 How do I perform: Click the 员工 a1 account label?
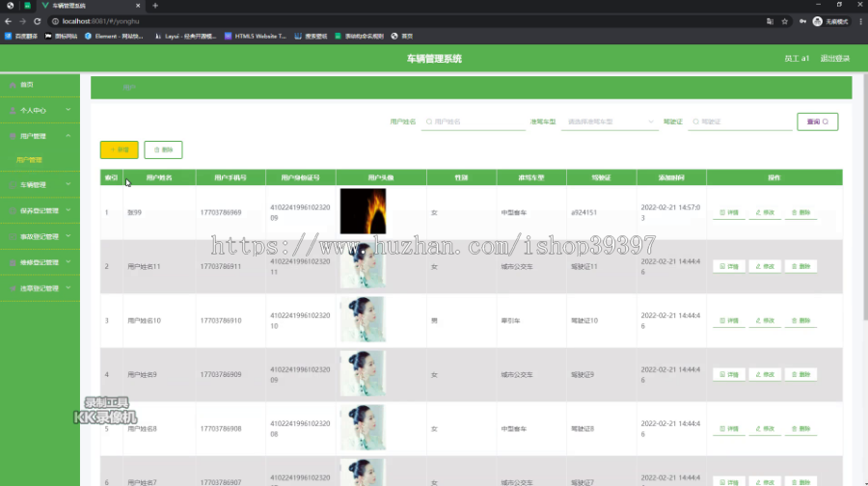click(797, 58)
